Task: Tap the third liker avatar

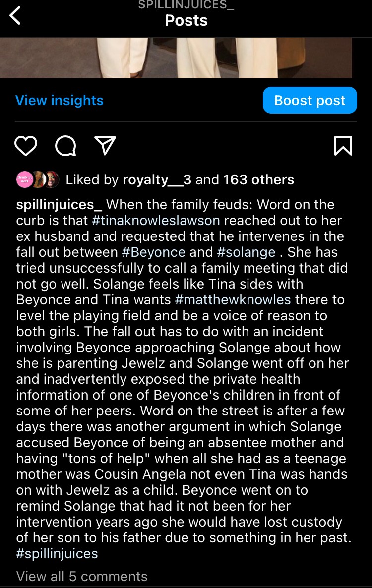Action: tap(52, 179)
